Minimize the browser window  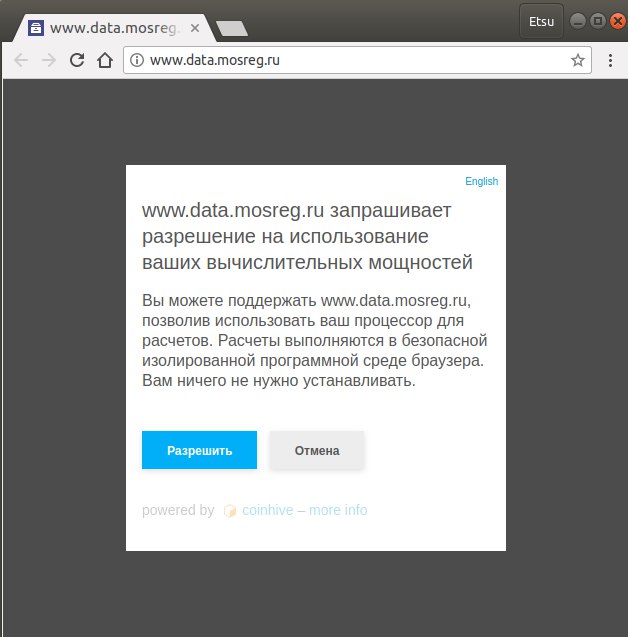coord(578,21)
